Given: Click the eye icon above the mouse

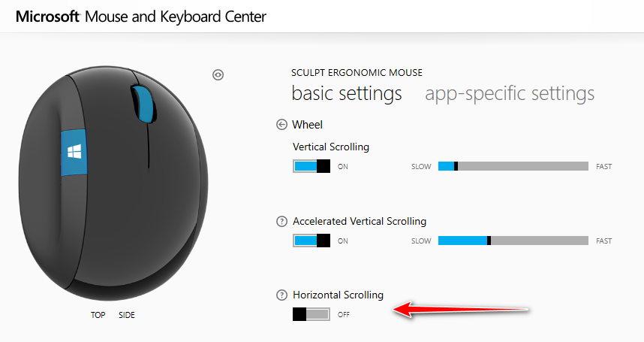Looking at the screenshot, I should click(218, 74).
